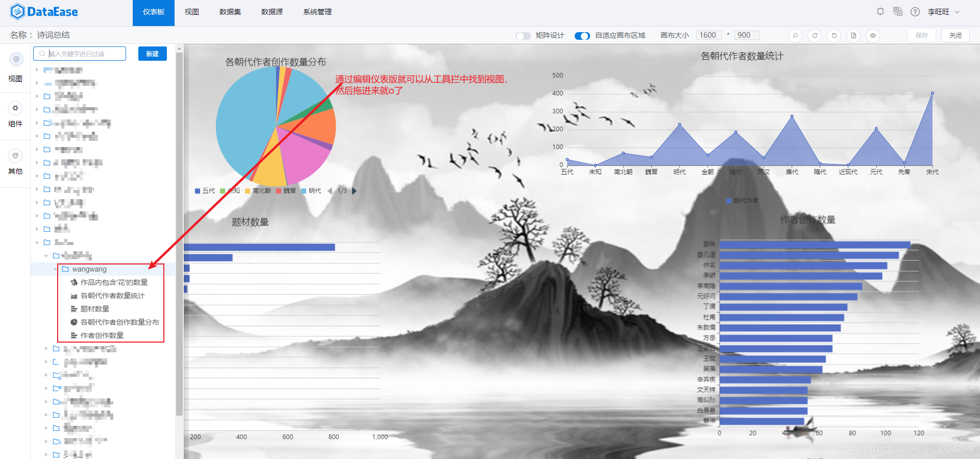Click the 宋代 data point on area chart
Viewport: 980px width, 459px height.
pos(932,93)
